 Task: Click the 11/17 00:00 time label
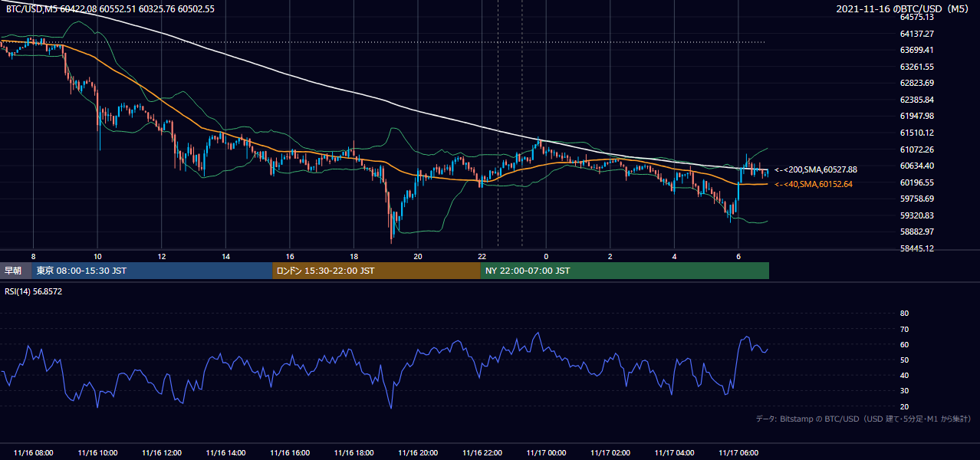click(x=546, y=453)
